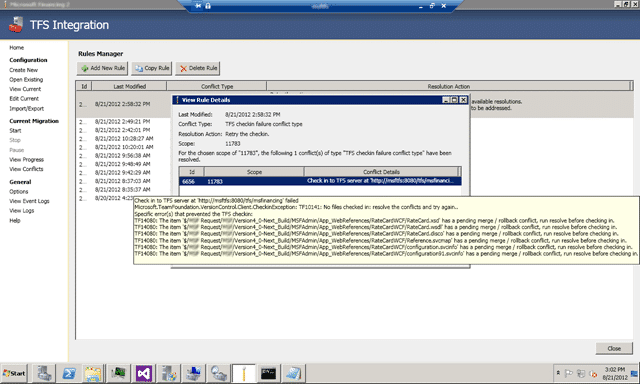
Task: Select conflict row 6656 in View Rule Details
Action: pyautogui.click(x=320, y=181)
